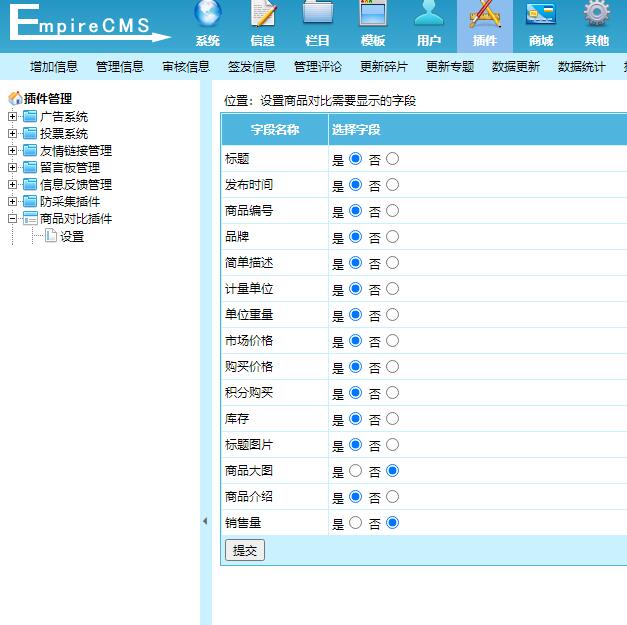Open the 设置 item under 商品对比插件

click(72, 237)
